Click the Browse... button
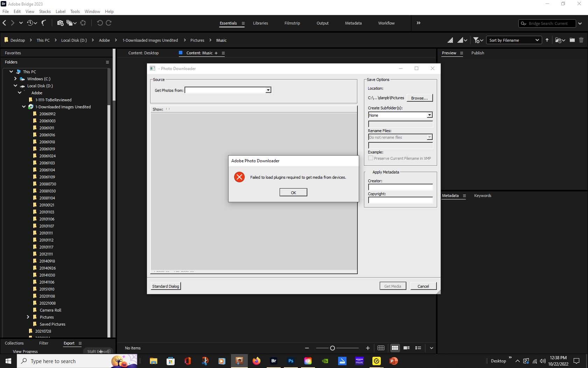This screenshot has width=588, height=368. click(420, 98)
